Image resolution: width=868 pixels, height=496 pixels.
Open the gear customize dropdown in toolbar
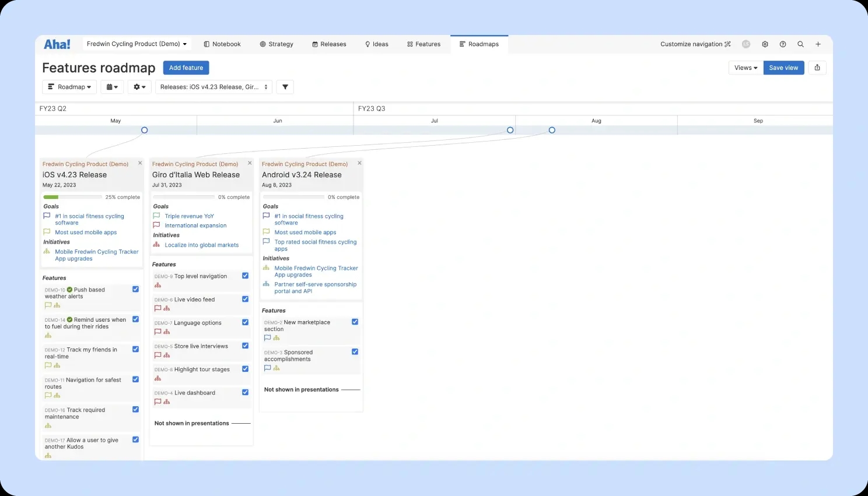(139, 87)
